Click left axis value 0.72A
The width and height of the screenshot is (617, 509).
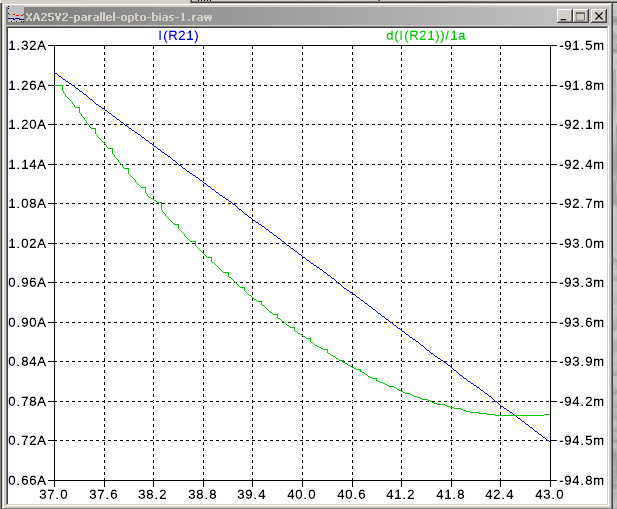[27, 440]
